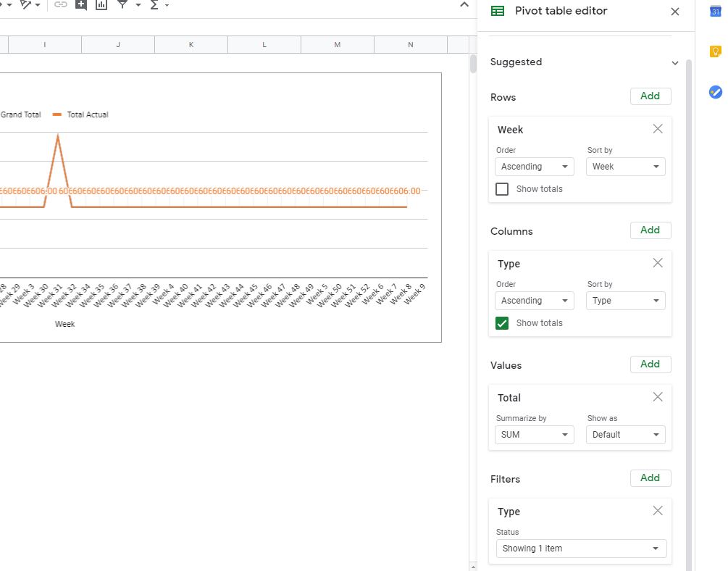The image size is (728, 571).
Task: Click Add next to Values
Action: click(x=650, y=364)
